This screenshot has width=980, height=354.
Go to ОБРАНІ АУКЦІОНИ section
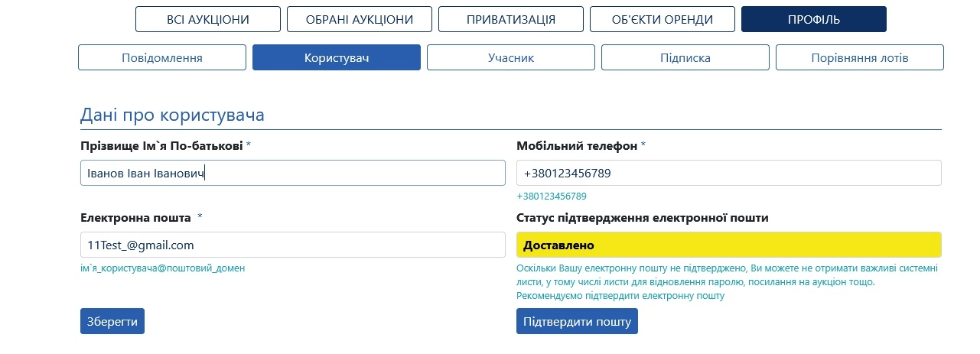(x=360, y=19)
